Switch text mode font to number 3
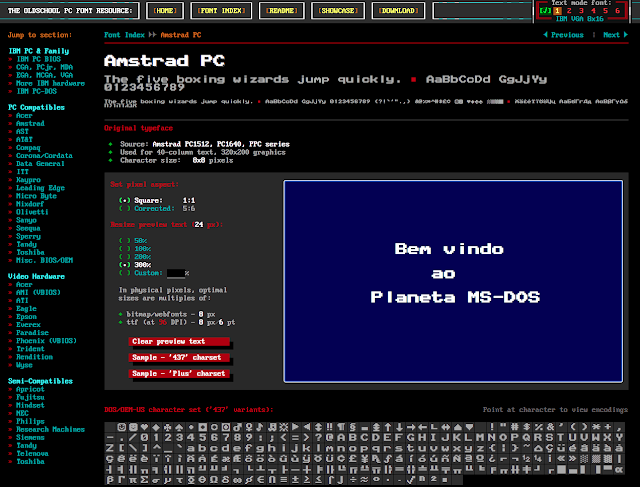This screenshot has height=487, width=640. pos(581,11)
